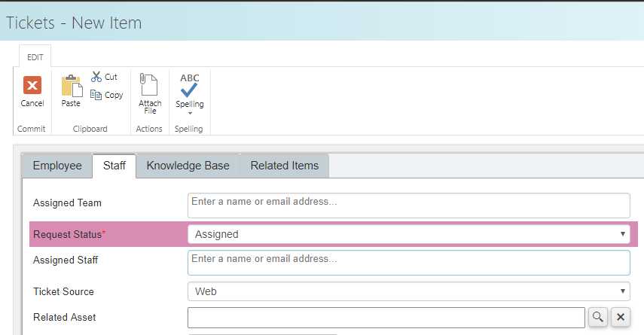Image resolution: width=644 pixels, height=335 pixels.
Task: Click the Related Asset magnifier search icon
Action: pyautogui.click(x=598, y=317)
